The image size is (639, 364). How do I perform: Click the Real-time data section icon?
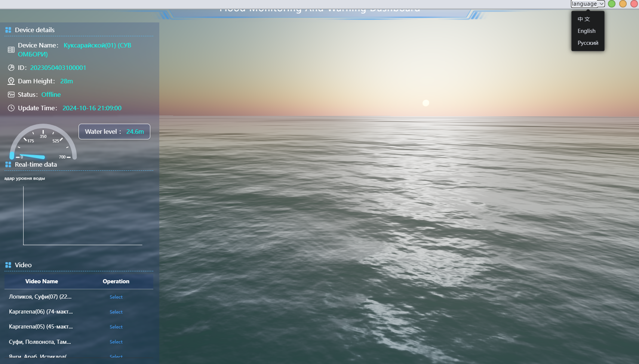click(x=8, y=164)
